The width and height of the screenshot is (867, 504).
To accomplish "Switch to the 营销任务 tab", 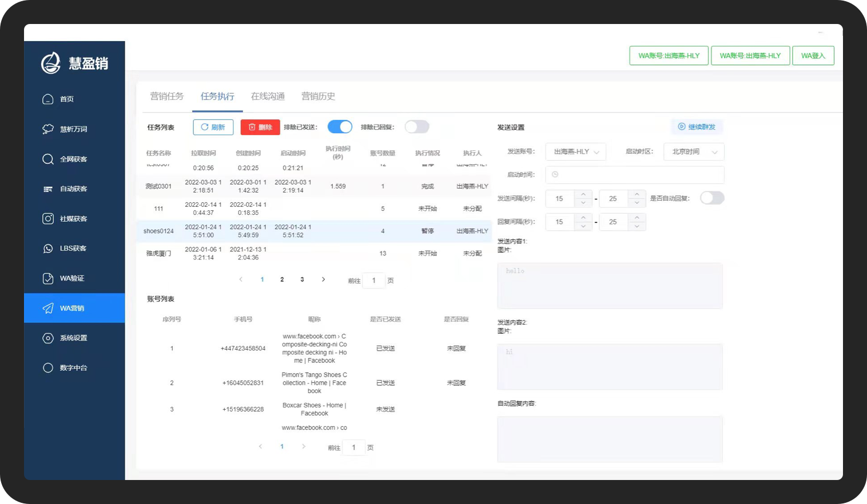I will coord(167,96).
